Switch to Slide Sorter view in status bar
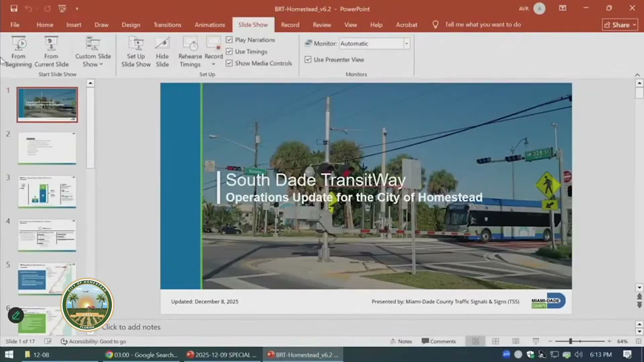This screenshot has height=362, width=644. point(495,341)
